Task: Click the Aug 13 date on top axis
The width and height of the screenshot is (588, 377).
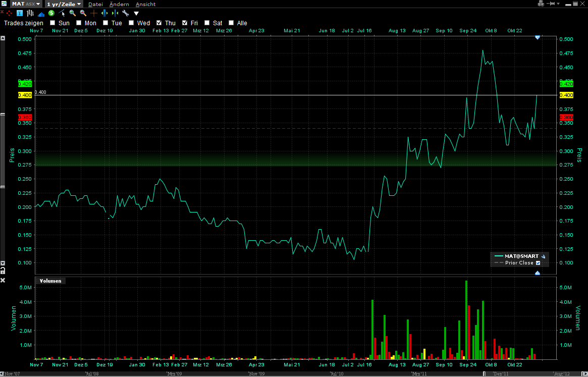Action: point(397,31)
